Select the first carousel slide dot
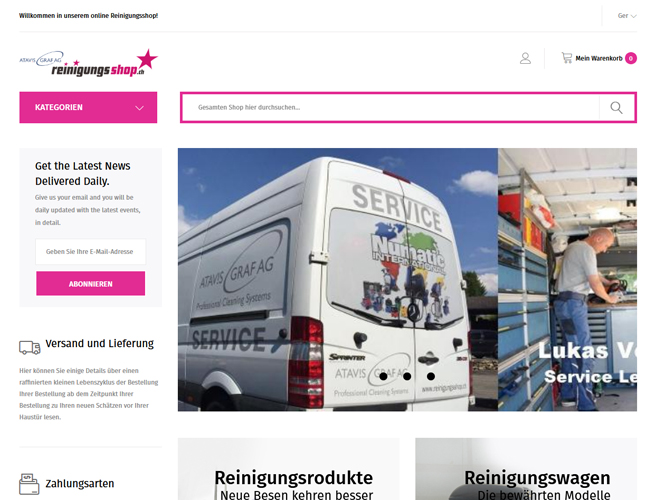The height and width of the screenshot is (500, 656). (383, 376)
